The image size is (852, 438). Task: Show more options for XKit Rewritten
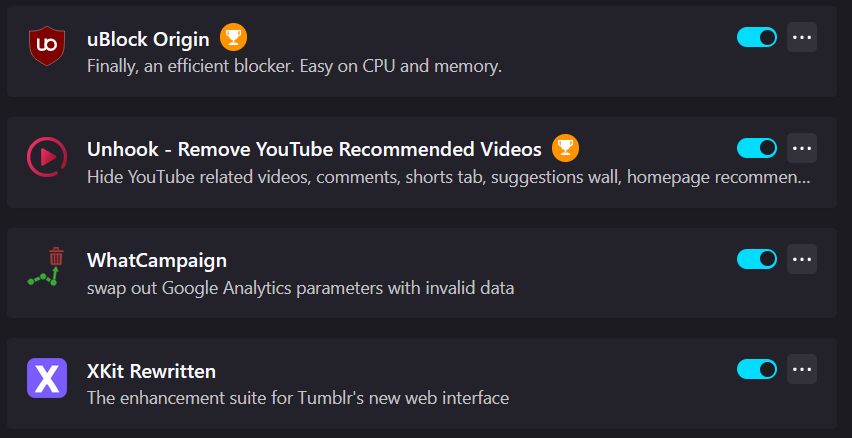coord(802,369)
